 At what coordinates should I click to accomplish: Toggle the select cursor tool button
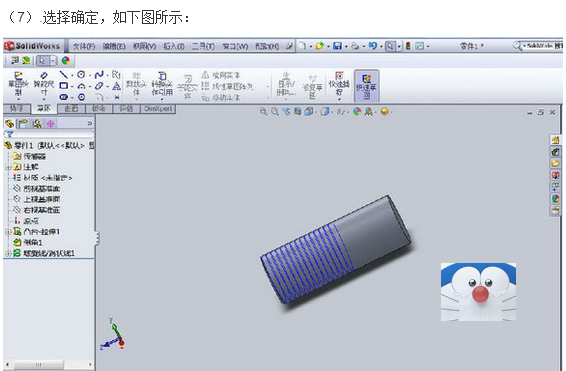tap(42, 61)
